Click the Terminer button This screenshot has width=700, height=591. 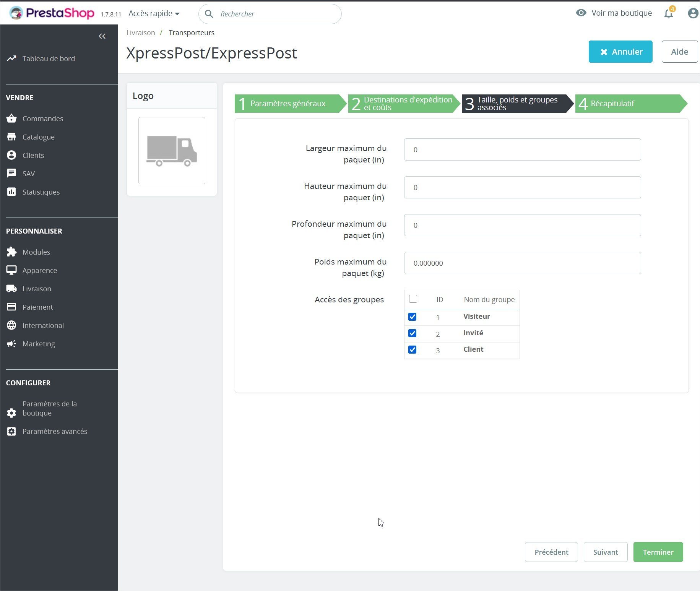[658, 552]
